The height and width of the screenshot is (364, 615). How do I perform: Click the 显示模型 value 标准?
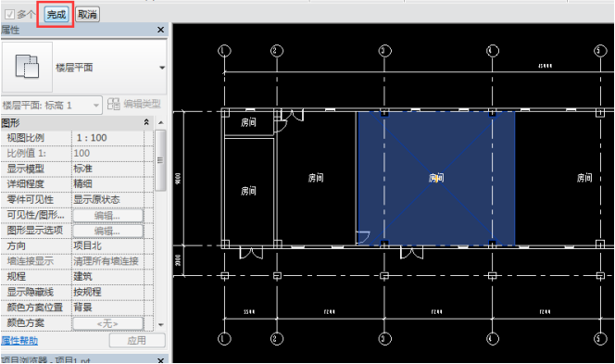point(108,169)
